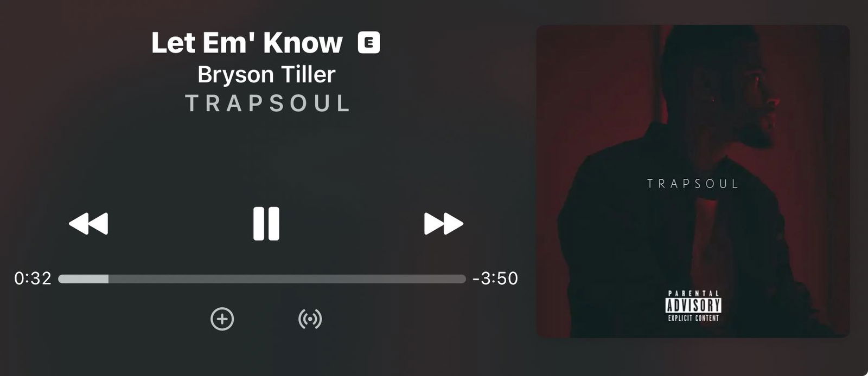Click the unplayed part of the progress bar

287,279
